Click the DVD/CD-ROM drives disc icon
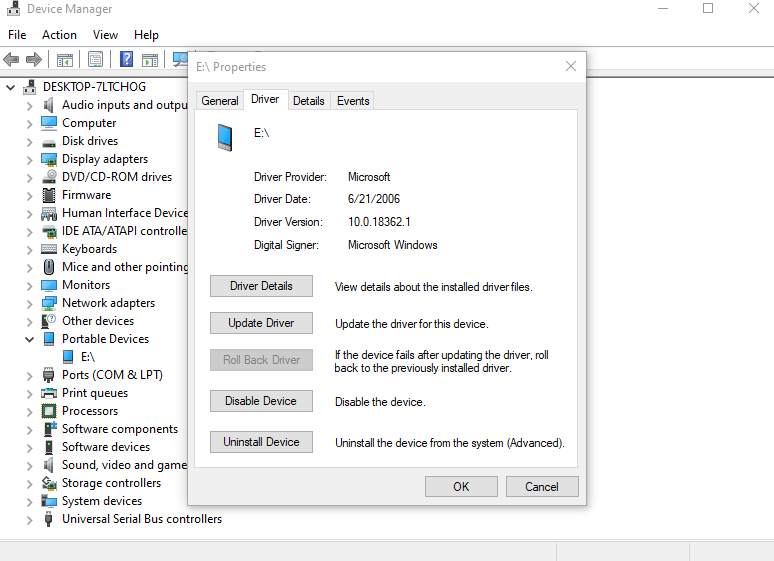The width and height of the screenshot is (774, 561). point(49,177)
